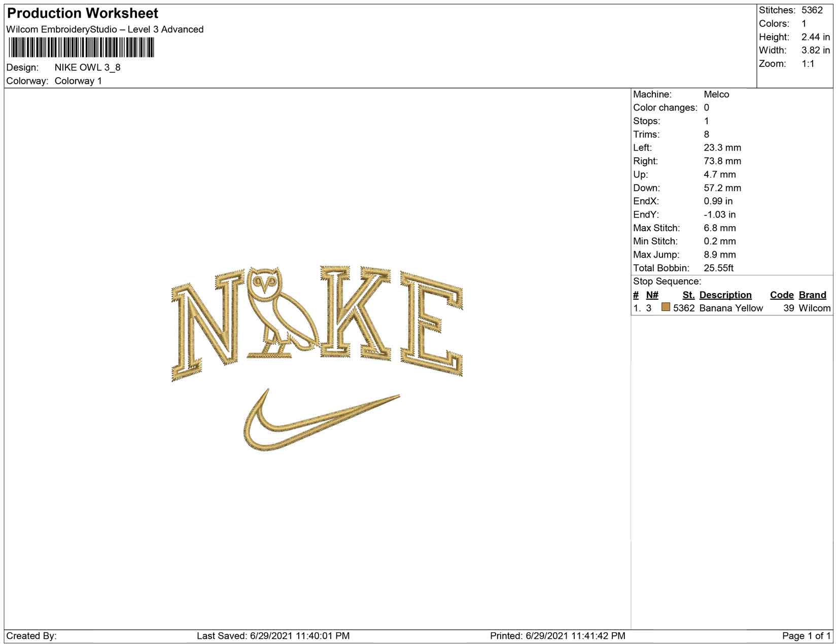Click the "Brand" column header
Screen dimensions: 837x644
tap(813, 295)
